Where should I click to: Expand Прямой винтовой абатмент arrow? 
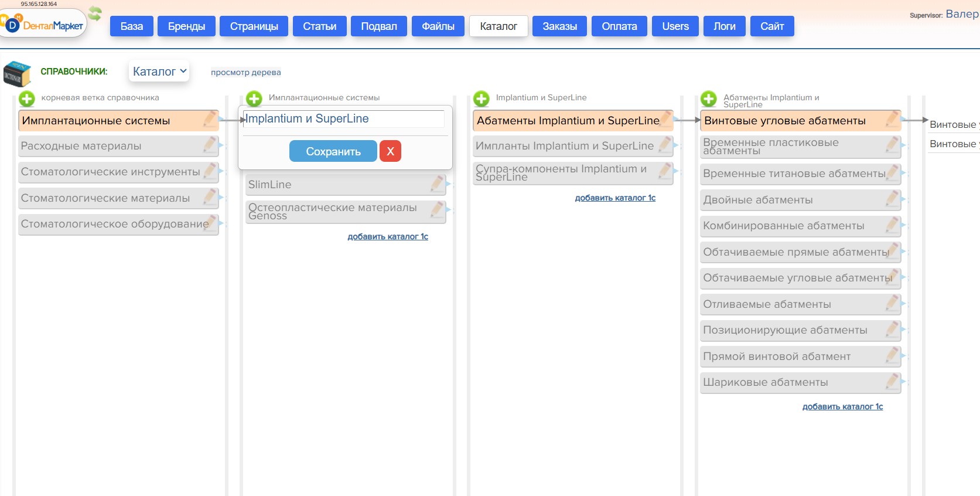(x=903, y=356)
